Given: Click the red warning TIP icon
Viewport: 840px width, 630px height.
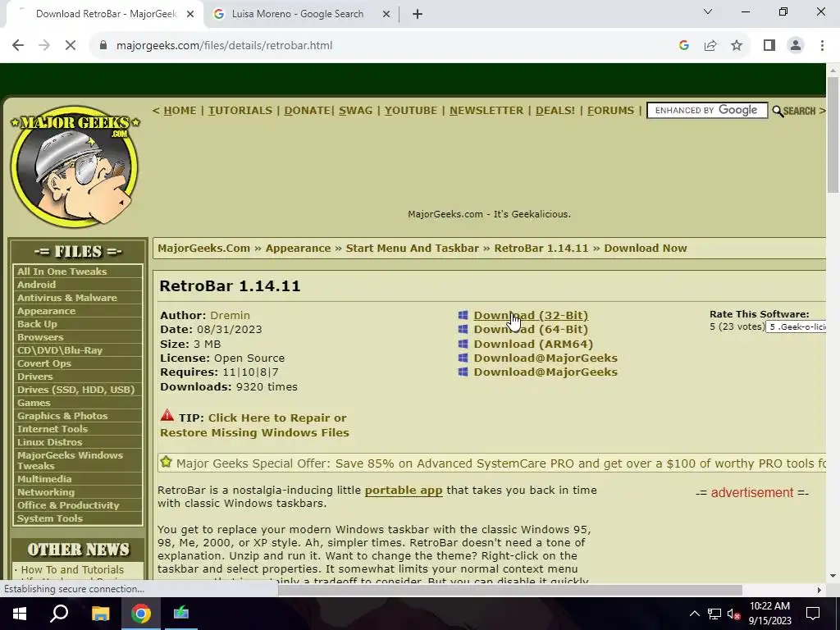Looking at the screenshot, I should pyautogui.click(x=167, y=415).
